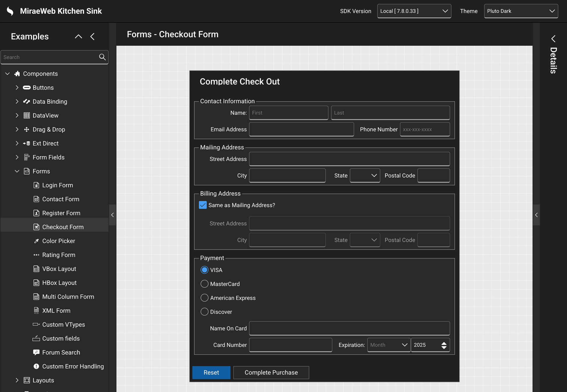The width and height of the screenshot is (567, 392).
Task: Uncheck Same as Mailing Address
Action: [203, 205]
